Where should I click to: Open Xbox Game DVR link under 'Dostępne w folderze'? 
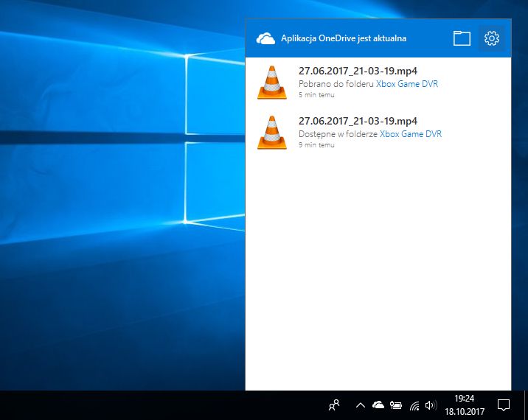(411, 134)
